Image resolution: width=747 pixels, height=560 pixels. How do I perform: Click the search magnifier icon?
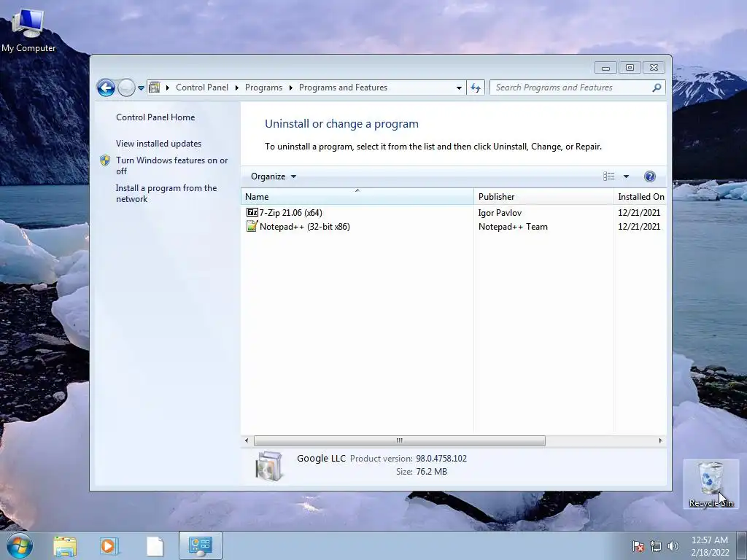[x=657, y=87]
